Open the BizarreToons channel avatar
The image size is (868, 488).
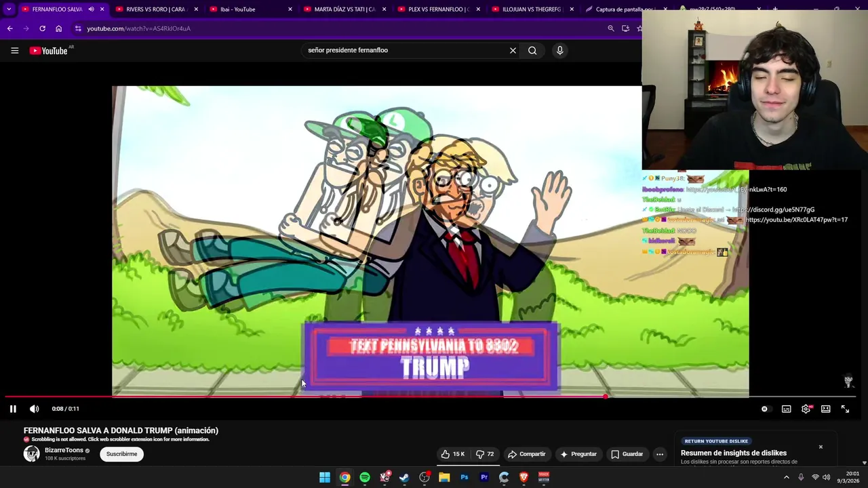(32, 454)
